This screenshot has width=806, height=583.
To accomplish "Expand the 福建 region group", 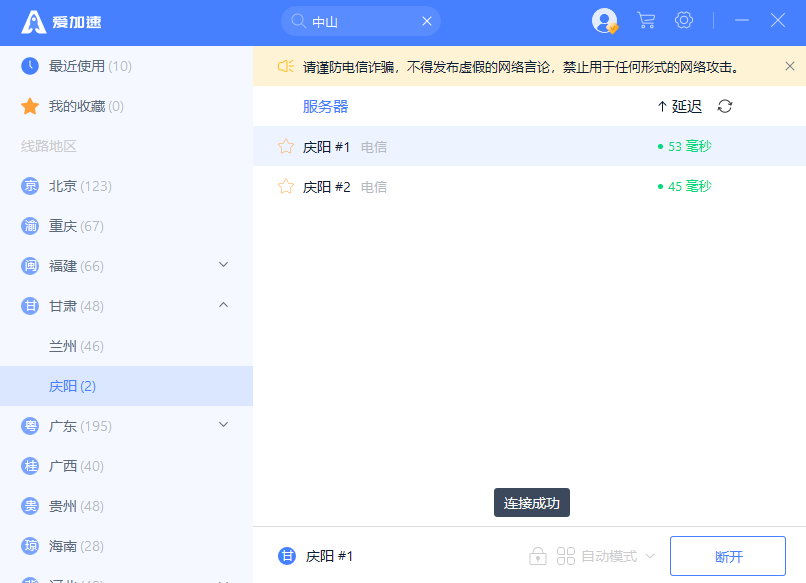I will [224, 265].
